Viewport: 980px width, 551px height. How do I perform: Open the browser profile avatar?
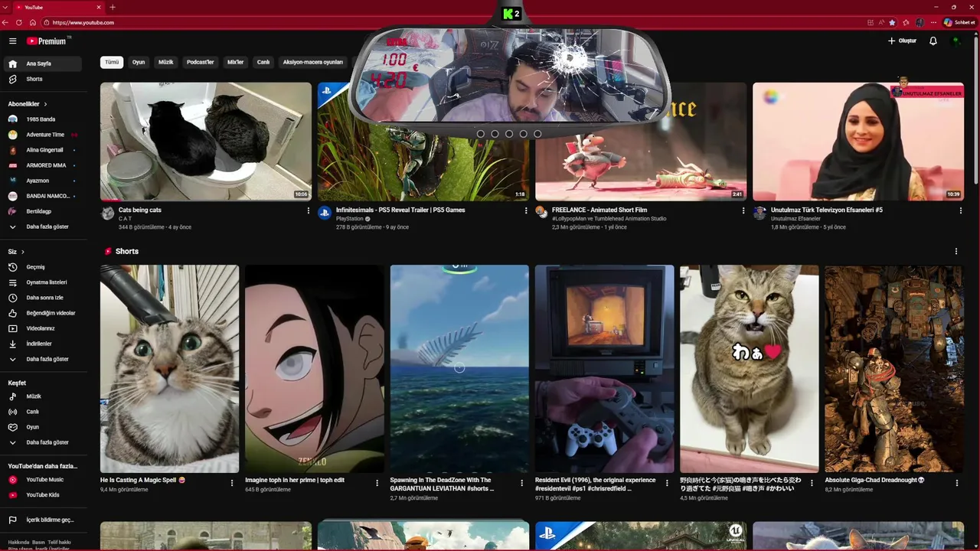[920, 22]
